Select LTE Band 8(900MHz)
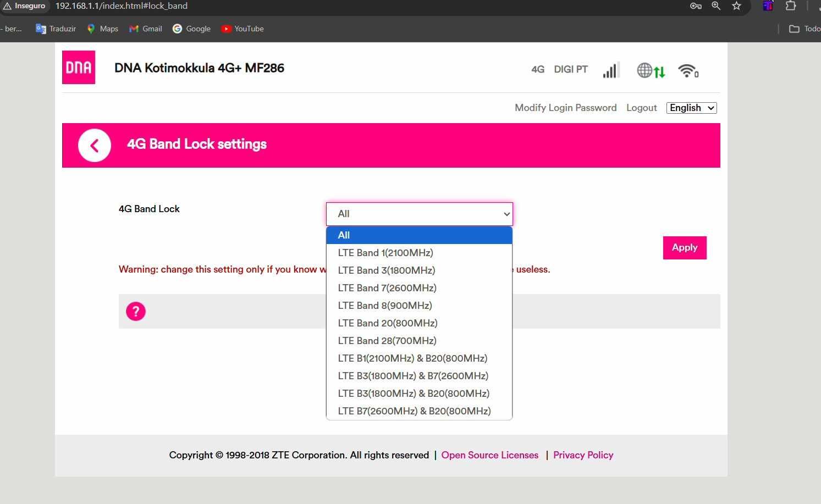 click(420, 306)
